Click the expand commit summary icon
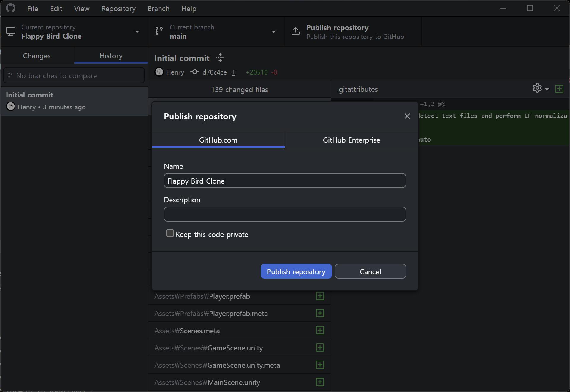 220,58
